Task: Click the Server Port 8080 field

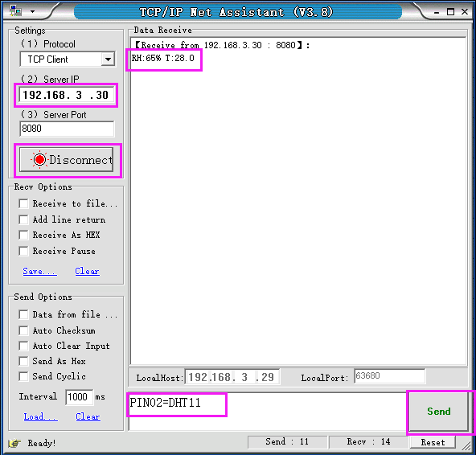Action: click(67, 129)
